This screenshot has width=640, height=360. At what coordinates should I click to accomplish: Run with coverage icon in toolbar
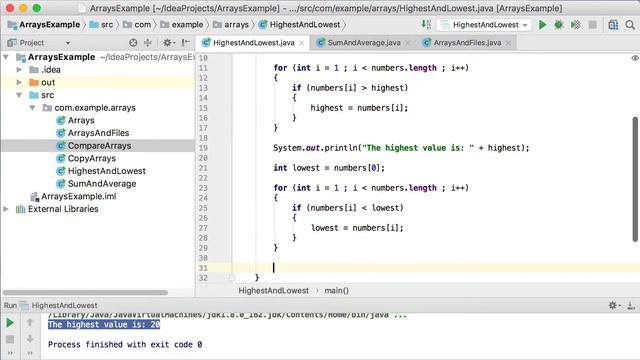tap(576, 25)
